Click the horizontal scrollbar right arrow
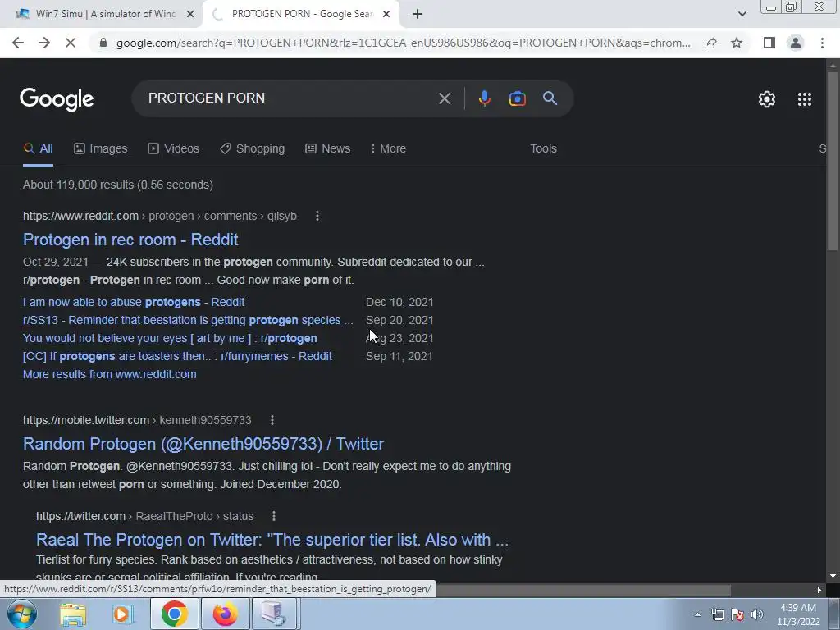 click(x=819, y=590)
